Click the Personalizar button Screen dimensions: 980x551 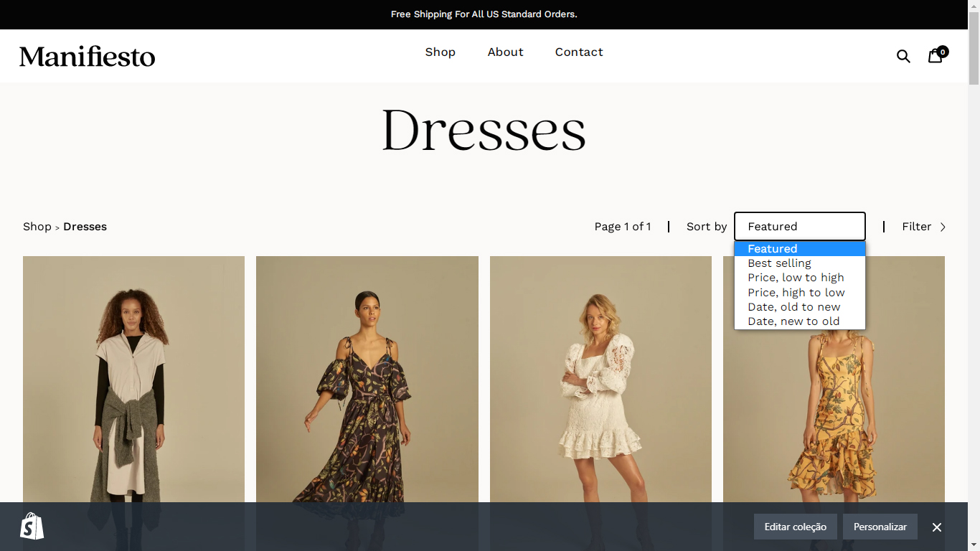[880, 527]
